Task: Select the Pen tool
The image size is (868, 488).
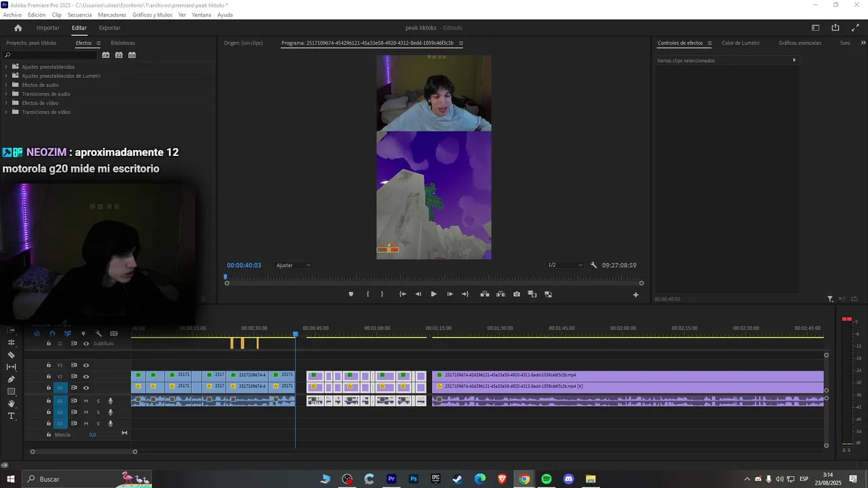Action: click(11, 379)
